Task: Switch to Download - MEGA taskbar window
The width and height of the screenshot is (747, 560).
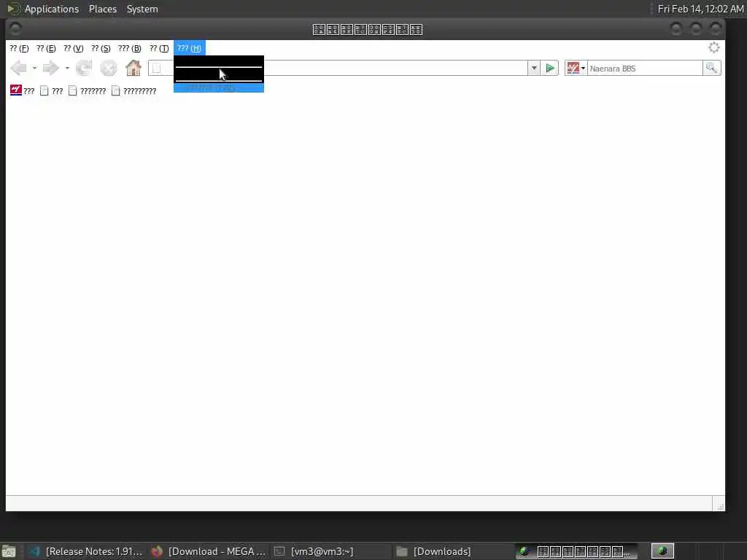Action: point(209,551)
